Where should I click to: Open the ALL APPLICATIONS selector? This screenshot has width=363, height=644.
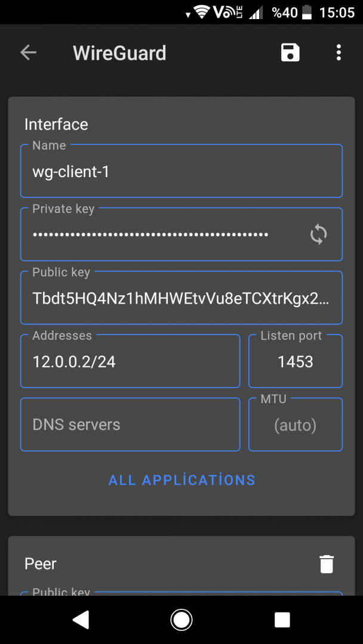[x=181, y=479]
